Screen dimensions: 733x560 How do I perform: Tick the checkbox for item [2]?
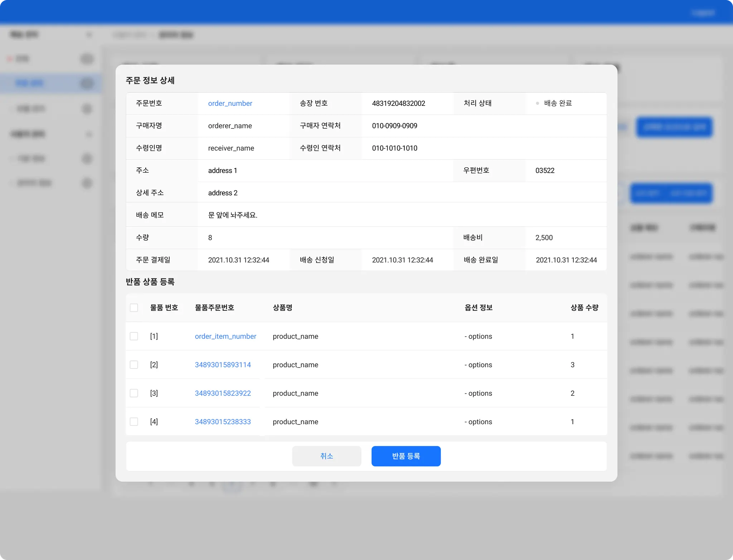coord(134,365)
